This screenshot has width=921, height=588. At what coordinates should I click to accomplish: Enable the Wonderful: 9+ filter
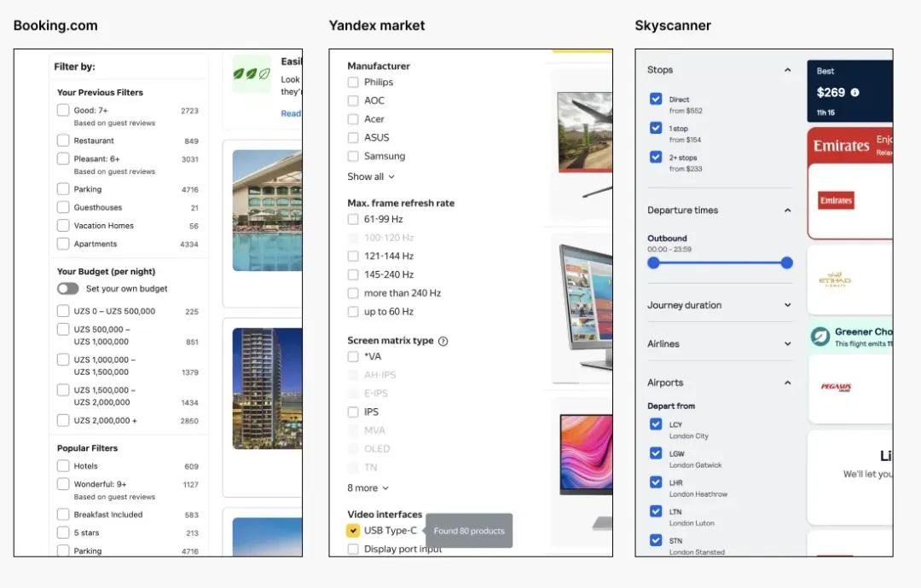[63, 484]
